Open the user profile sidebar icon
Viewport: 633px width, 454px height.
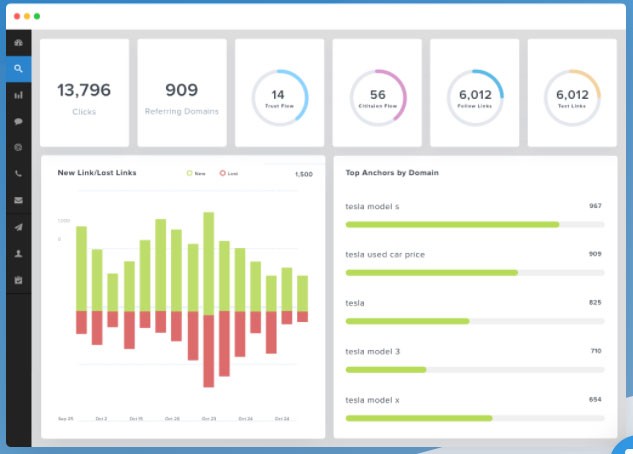(18, 253)
